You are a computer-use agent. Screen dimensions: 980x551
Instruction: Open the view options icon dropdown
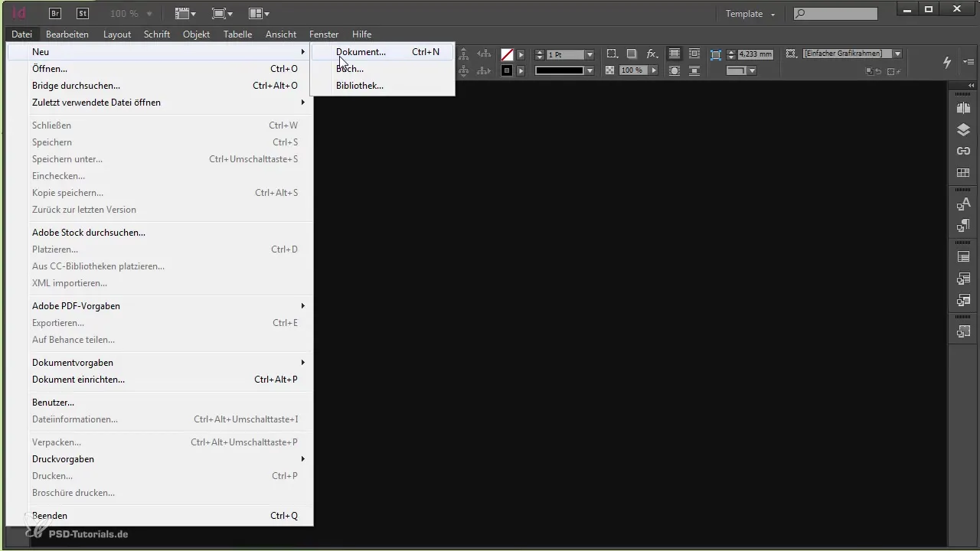185,13
